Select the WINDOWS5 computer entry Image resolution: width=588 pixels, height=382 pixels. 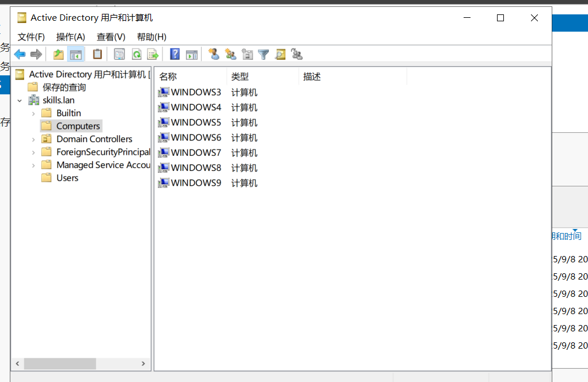[x=195, y=123]
